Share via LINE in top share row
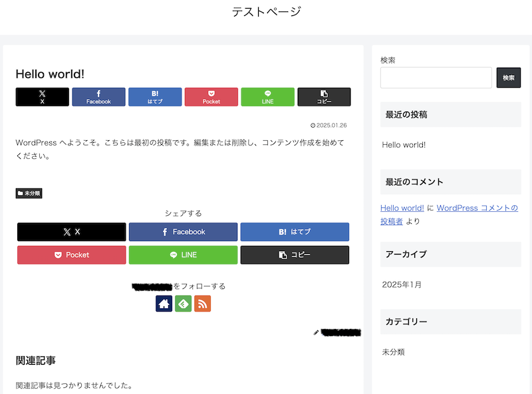The height and width of the screenshot is (394, 532). [x=267, y=97]
